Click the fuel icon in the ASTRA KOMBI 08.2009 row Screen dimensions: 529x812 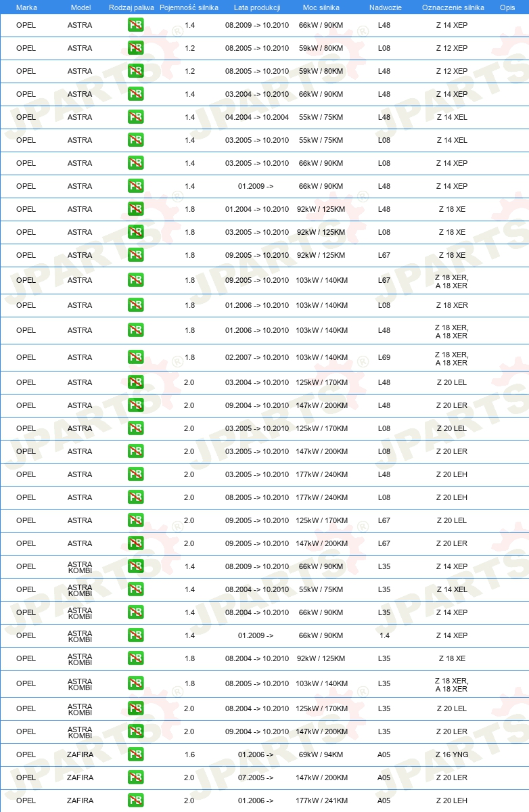tap(136, 566)
